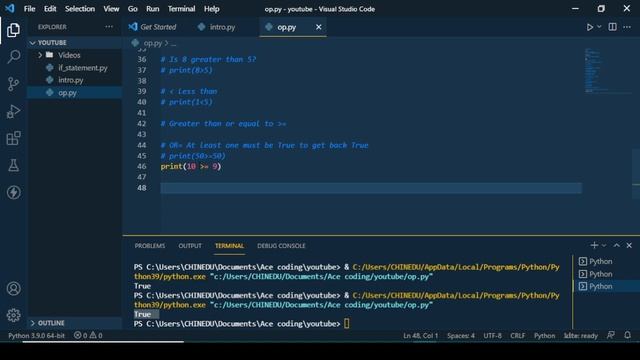This screenshot has width=640, height=360.
Task: Open the Testing flask icon
Action: click(13, 165)
